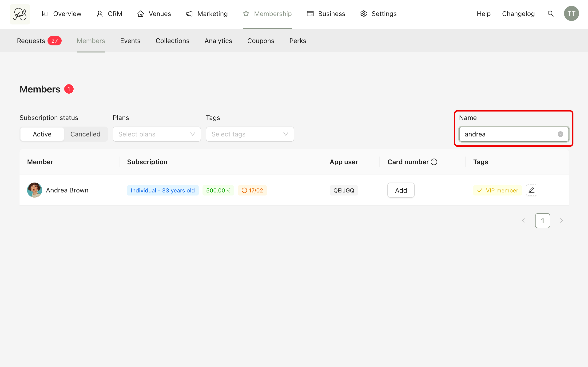The image size is (588, 367).
Task: Click the Card number info icon
Action: (x=434, y=162)
